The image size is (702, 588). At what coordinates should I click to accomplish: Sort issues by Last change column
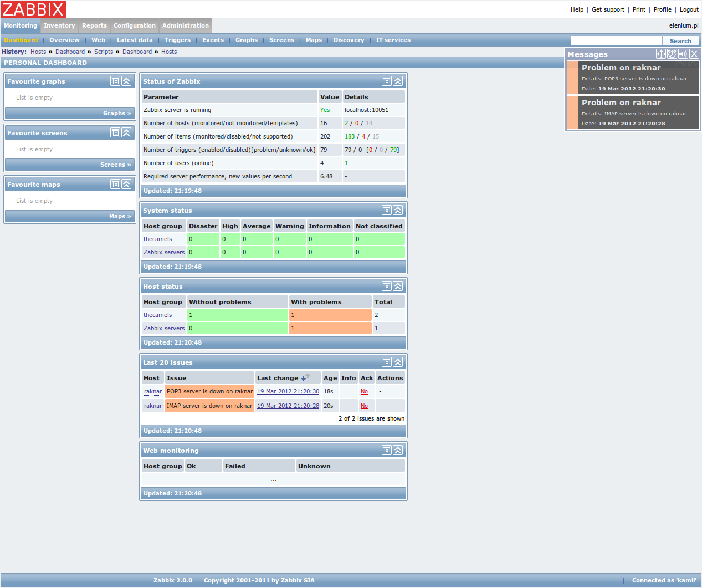[x=278, y=378]
